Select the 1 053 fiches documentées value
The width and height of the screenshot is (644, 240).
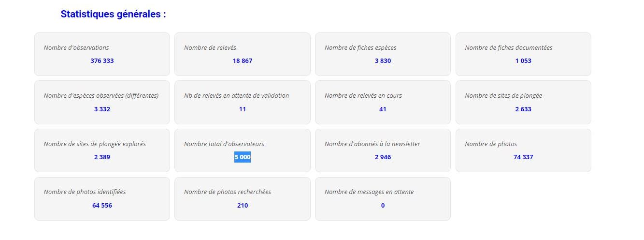point(523,61)
